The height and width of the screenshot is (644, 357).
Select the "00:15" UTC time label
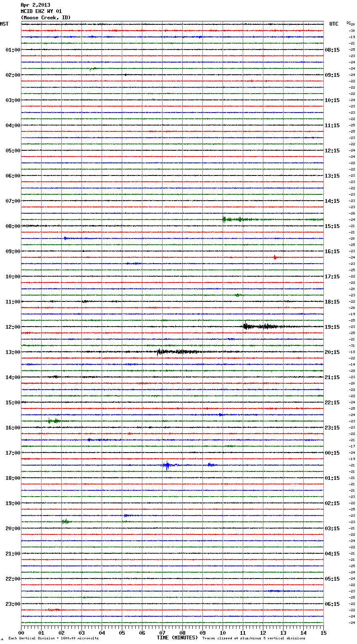tap(332, 453)
